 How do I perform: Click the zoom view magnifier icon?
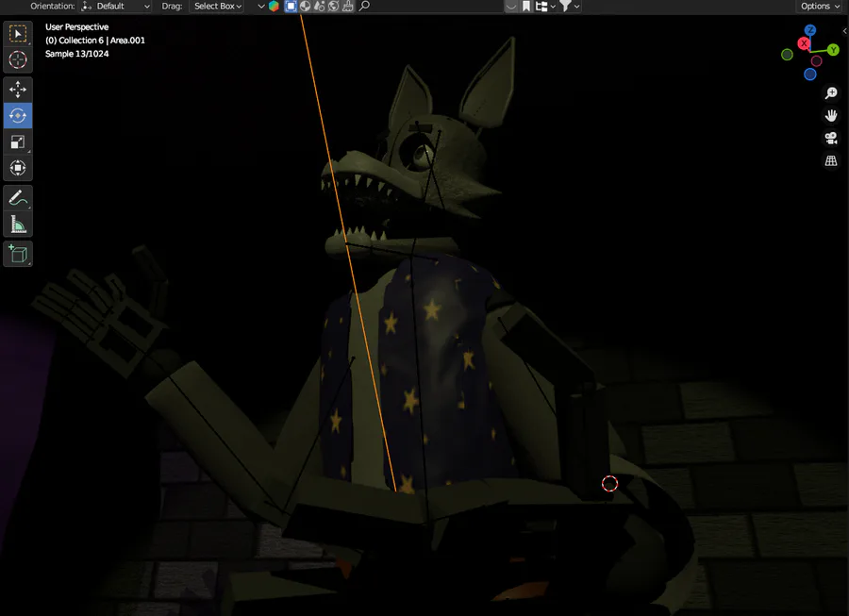pos(831,93)
